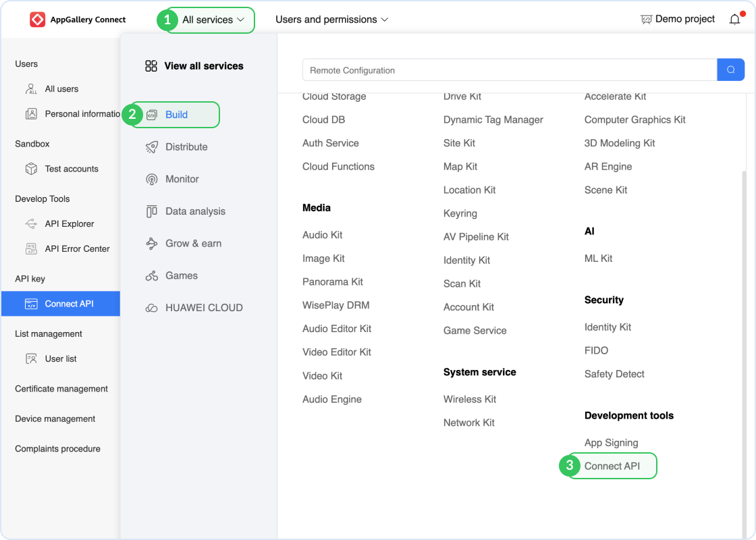Screen dimensions: 756x540
Task: Open Dynamic Tag Manager service
Action: tap(493, 119)
